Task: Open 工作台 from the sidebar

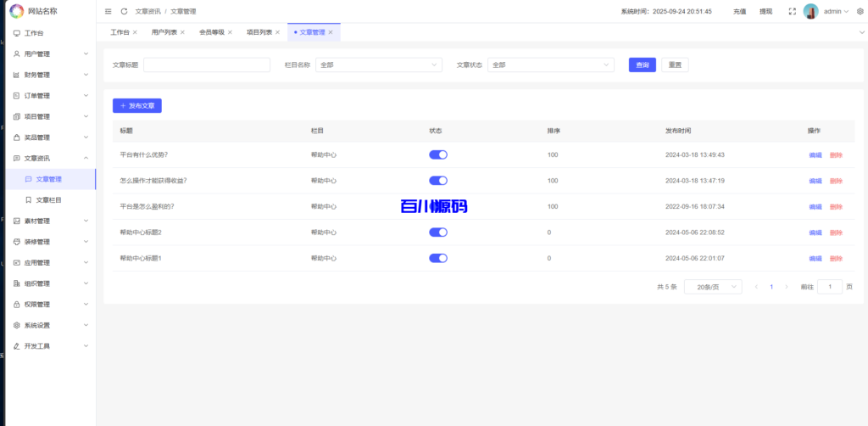Action: (34, 33)
